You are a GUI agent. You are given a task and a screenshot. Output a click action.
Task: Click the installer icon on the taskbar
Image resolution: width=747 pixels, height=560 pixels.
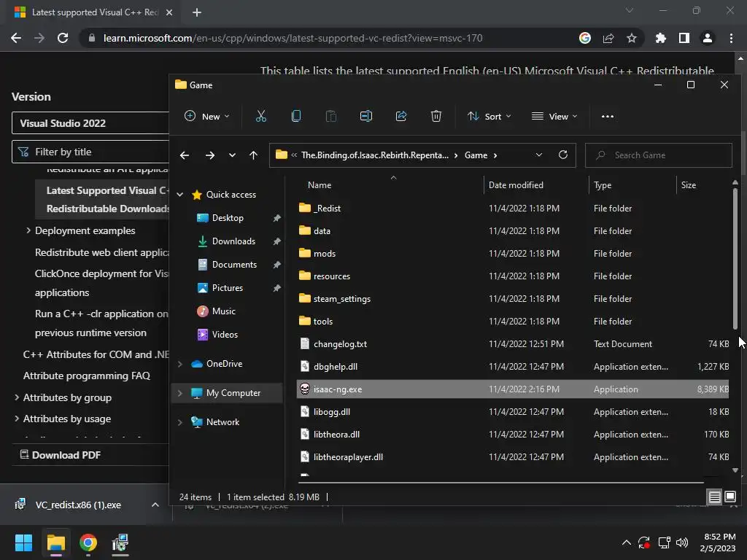pyautogui.click(x=120, y=542)
